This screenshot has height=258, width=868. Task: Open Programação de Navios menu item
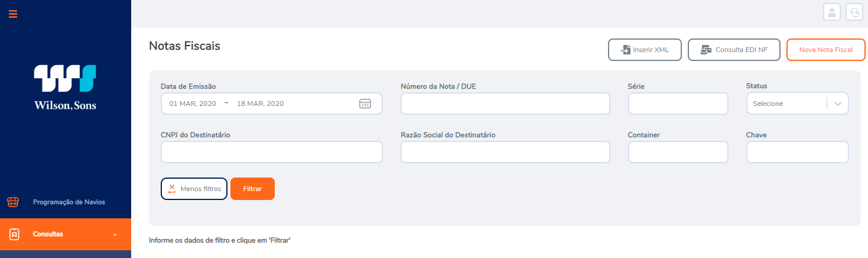[69, 202]
